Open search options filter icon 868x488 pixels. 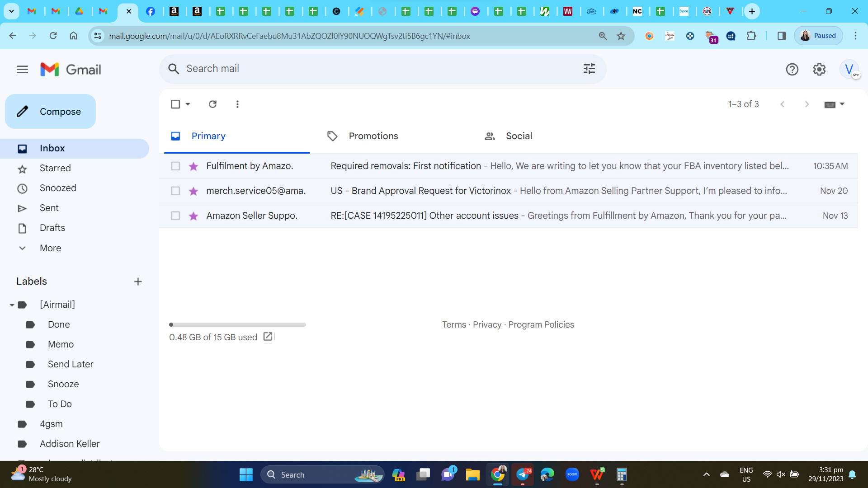[589, 69]
